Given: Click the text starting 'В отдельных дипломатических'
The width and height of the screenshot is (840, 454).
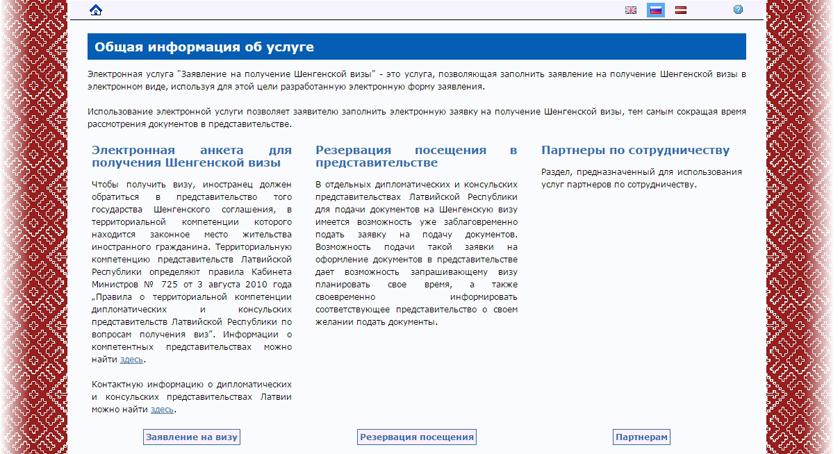Looking at the screenshot, I should point(416,253).
